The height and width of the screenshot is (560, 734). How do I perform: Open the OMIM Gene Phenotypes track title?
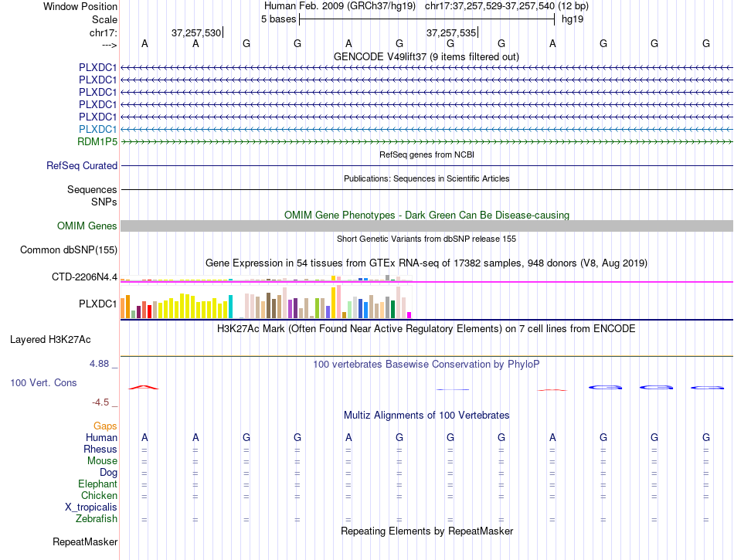[x=426, y=216]
